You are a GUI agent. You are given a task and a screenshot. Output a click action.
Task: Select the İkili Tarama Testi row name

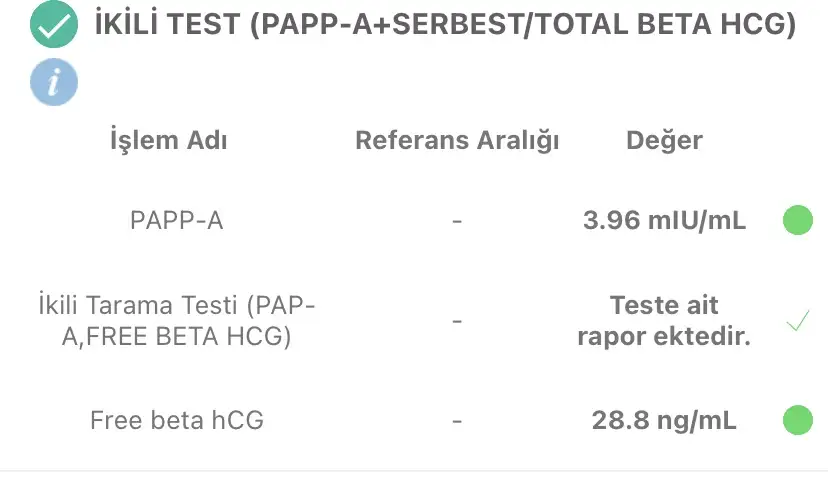pos(176,321)
